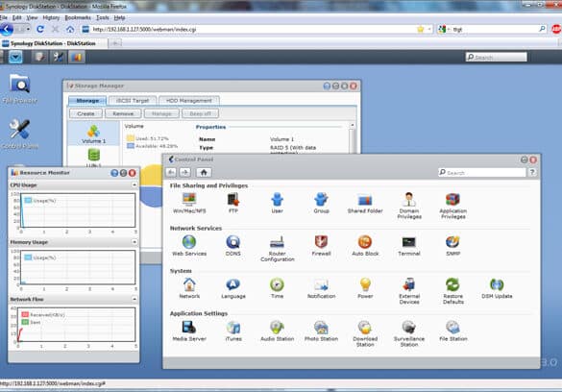The image size is (562, 392).
Task: Open the Time settings icon
Action: 277,288
